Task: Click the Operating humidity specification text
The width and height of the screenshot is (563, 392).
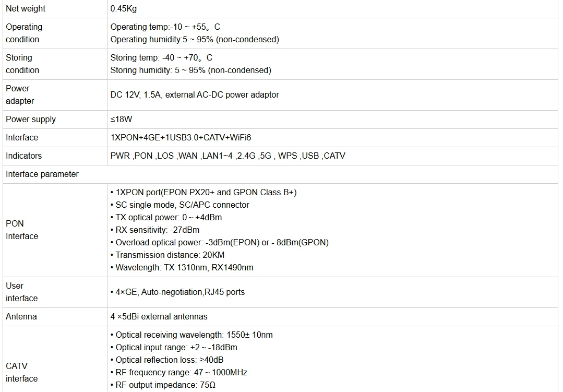Action: pyautogui.click(x=195, y=40)
